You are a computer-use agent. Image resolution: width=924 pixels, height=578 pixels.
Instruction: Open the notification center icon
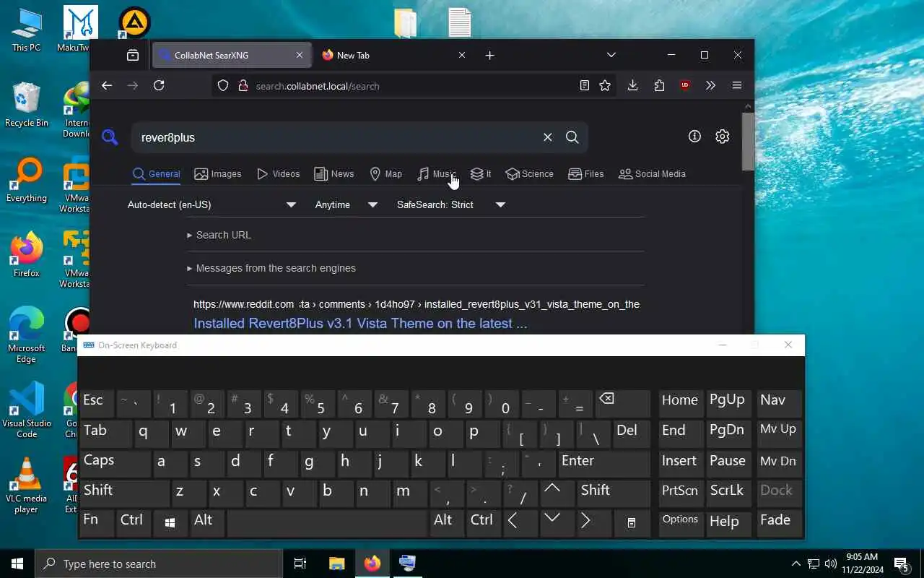coord(902,564)
